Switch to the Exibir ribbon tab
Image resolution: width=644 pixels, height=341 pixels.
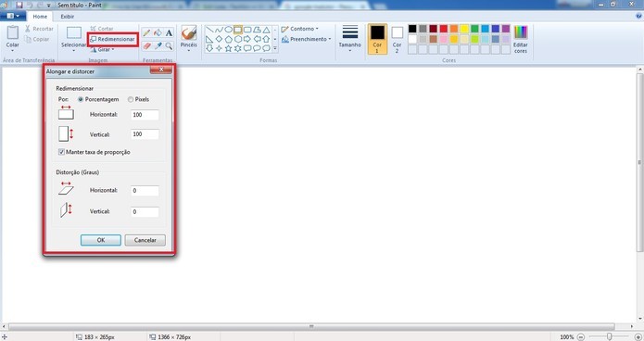(68, 17)
